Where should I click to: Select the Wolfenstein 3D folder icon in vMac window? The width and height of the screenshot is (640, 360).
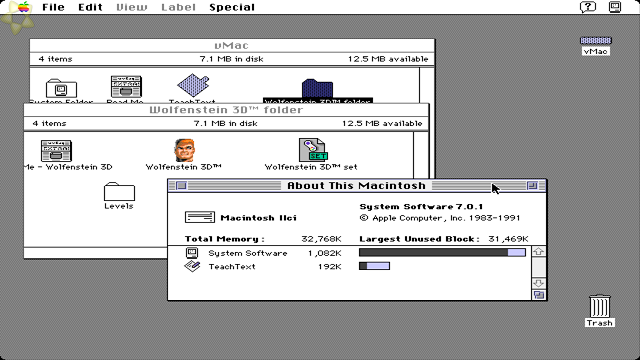click(318, 88)
